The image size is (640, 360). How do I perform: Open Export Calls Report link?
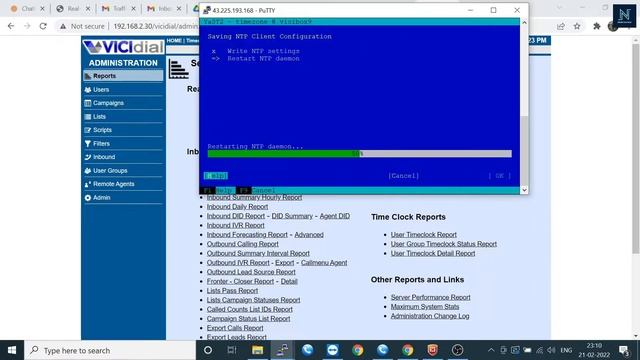tap(235, 328)
